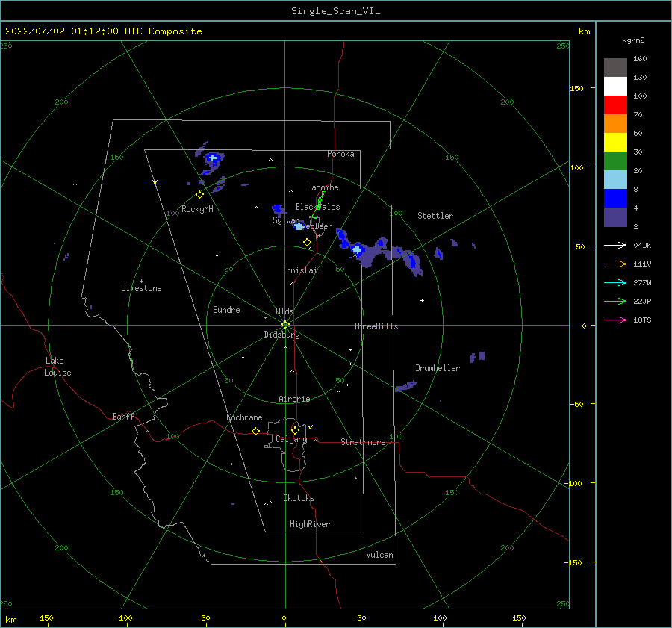This screenshot has width=672, height=628.
Task: Select the cyan 27ZW arrow in legend
Action: tap(615, 282)
